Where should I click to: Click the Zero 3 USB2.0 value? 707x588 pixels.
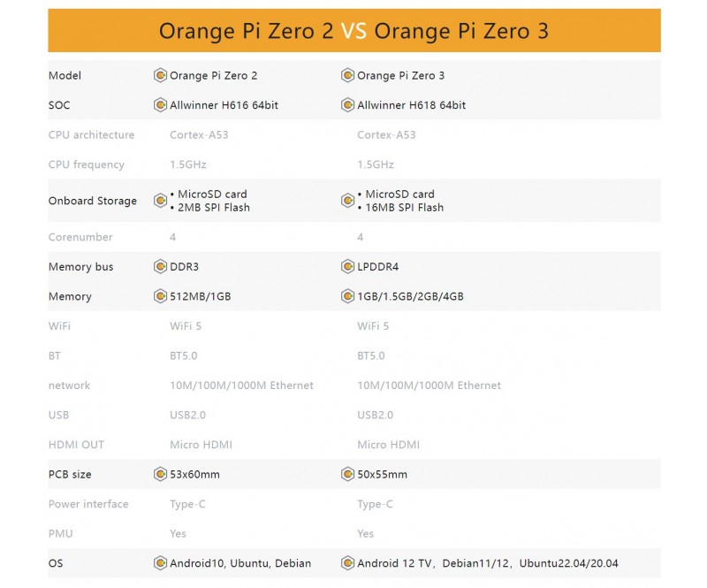click(375, 416)
